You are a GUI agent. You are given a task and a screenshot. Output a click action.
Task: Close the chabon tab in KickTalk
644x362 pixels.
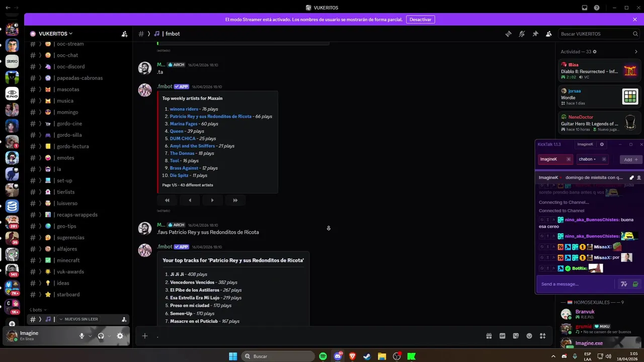pyautogui.click(x=604, y=159)
